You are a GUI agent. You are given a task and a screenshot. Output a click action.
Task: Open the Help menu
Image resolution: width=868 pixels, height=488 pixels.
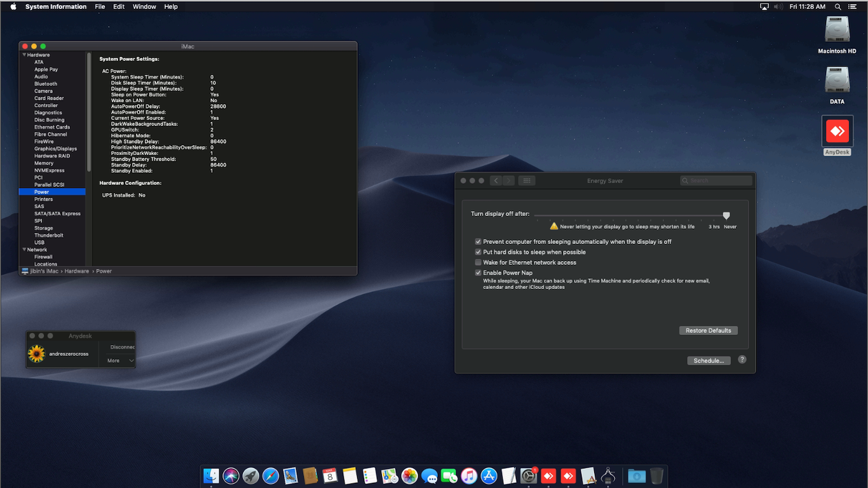[x=171, y=6]
